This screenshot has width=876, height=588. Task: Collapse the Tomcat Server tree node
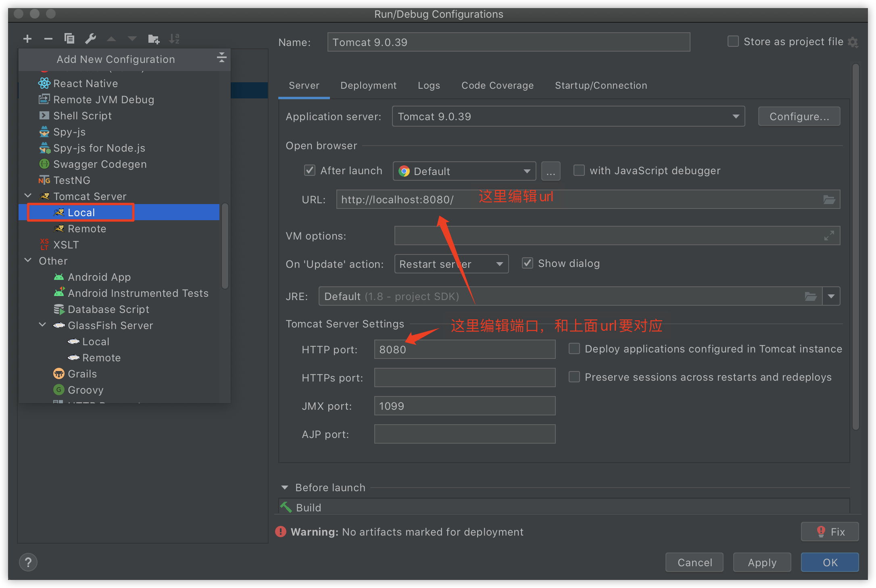tap(27, 196)
